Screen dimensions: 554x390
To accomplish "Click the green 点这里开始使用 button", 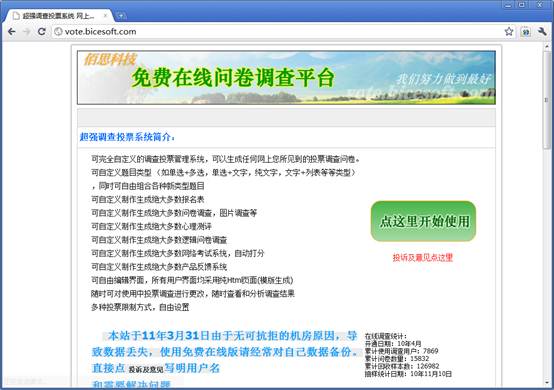I will (x=423, y=221).
